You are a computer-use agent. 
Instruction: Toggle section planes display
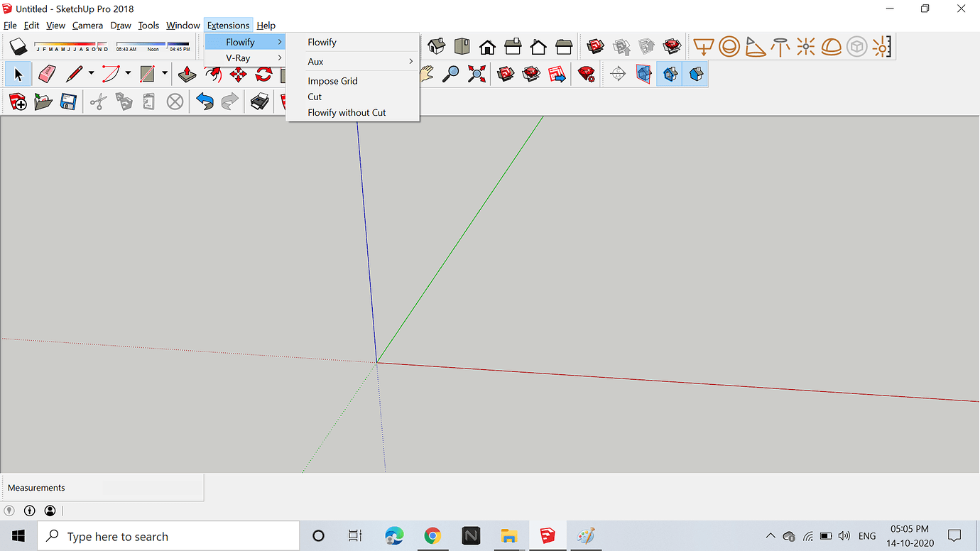click(x=670, y=73)
